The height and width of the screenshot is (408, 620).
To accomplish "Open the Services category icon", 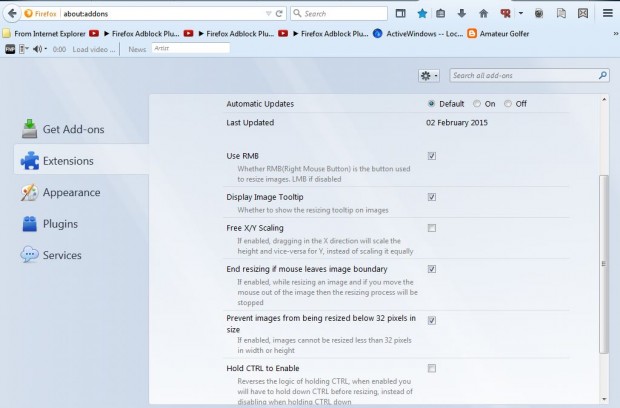I will (x=30, y=255).
